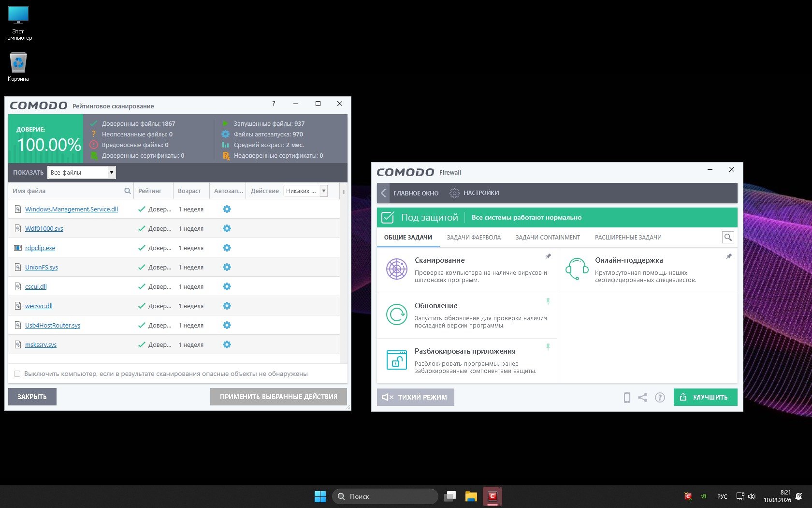Open the ПОКАЗАТЬ 'Все файлы' dropdown

pos(82,172)
